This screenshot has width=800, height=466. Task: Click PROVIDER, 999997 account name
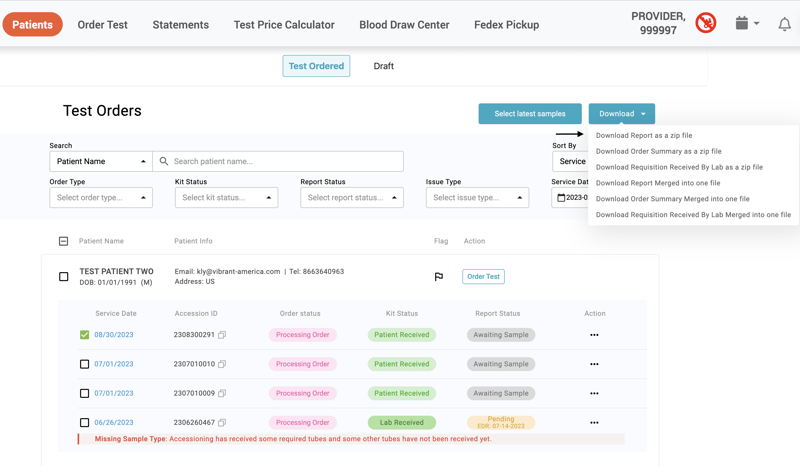pos(658,23)
